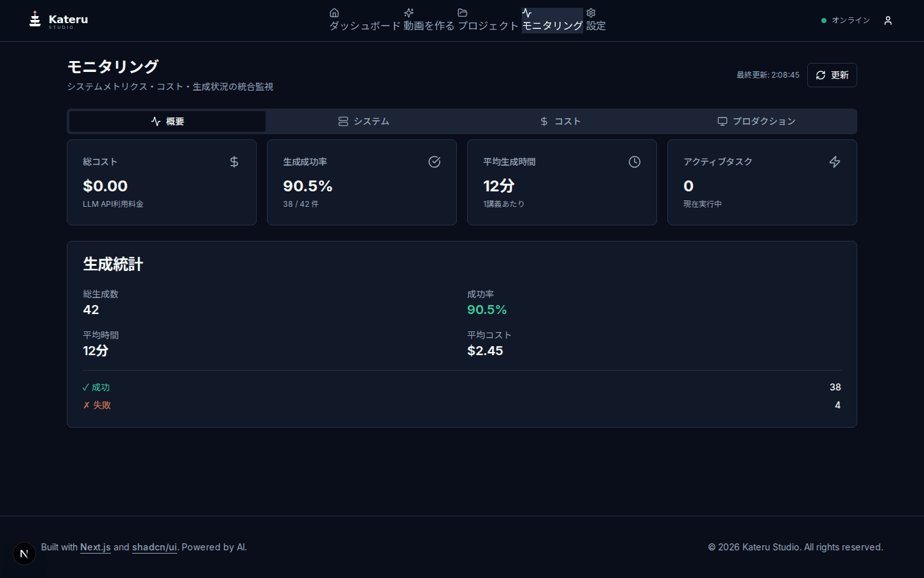
Task: Click the success count 38
Action: coord(835,387)
